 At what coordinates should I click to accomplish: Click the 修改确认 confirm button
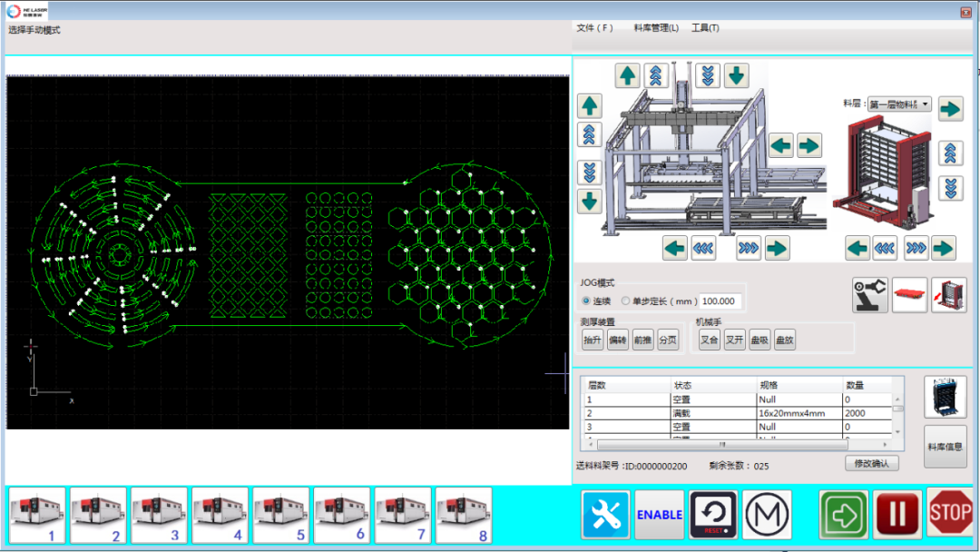point(871,464)
